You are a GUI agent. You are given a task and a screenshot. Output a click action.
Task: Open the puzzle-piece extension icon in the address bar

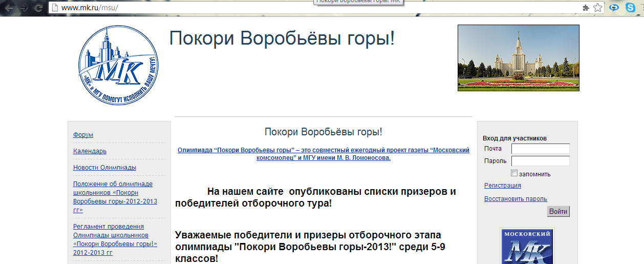(x=586, y=8)
